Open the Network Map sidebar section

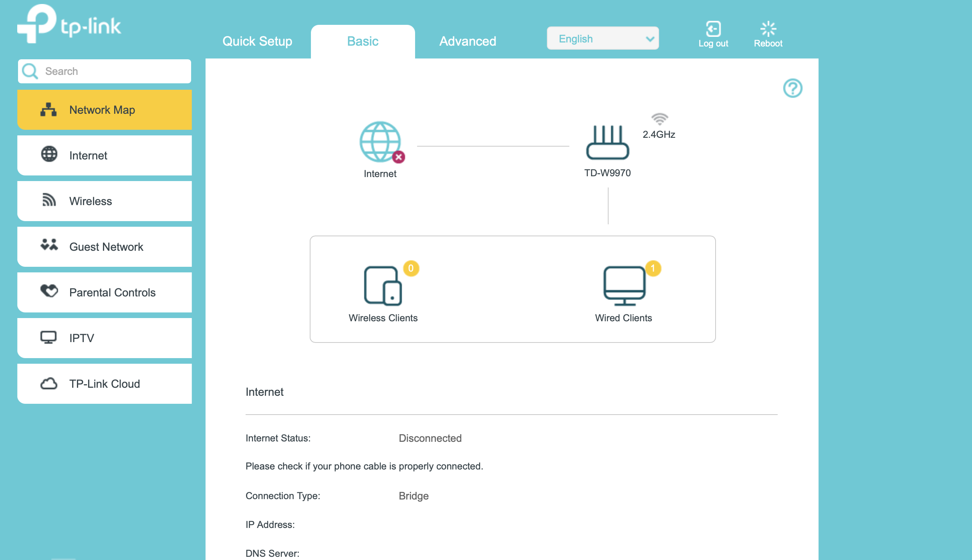pos(104,109)
